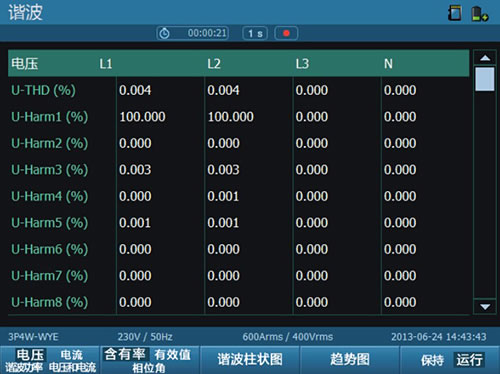Click the red recording indicator
This screenshot has height=374, width=500.
click(286, 33)
